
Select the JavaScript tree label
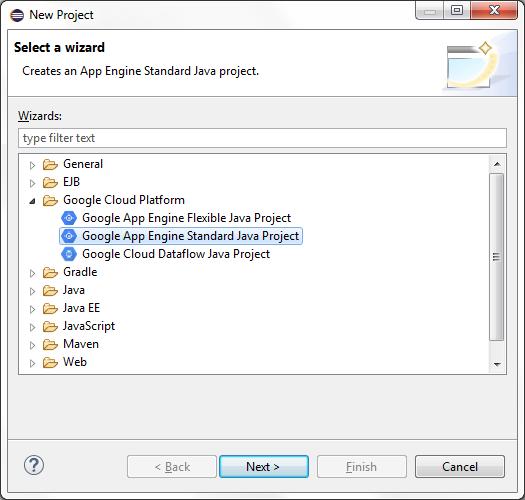point(89,326)
